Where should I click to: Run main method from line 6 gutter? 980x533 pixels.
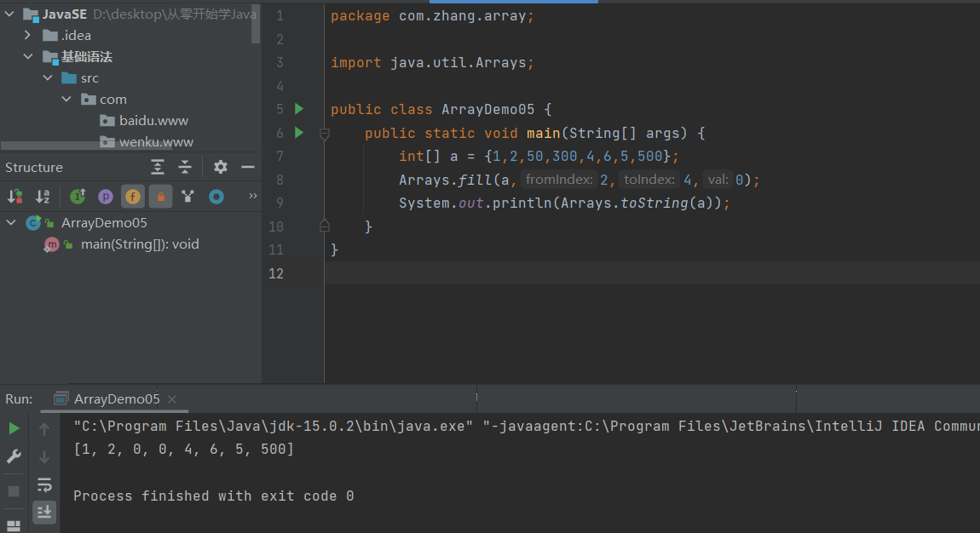tap(299, 132)
